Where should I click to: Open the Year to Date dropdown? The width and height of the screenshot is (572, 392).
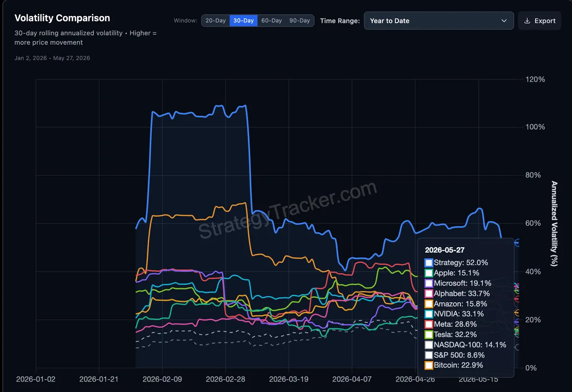click(439, 21)
